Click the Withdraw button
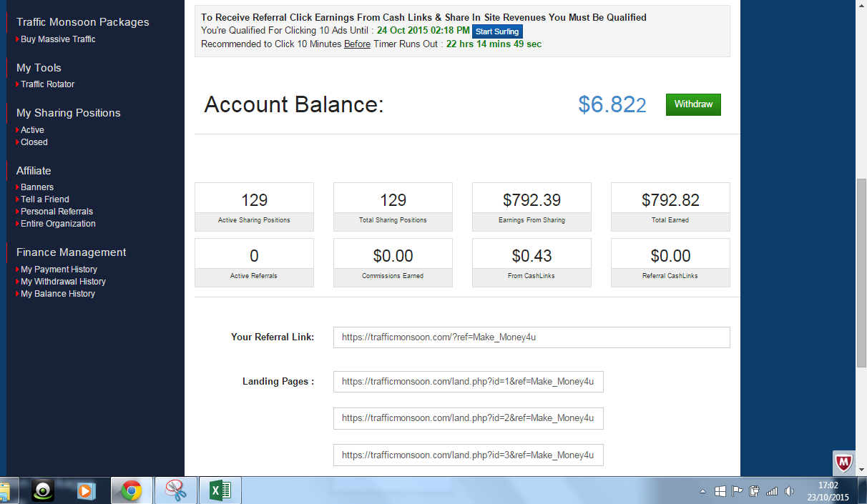The image size is (867, 504). [693, 104]
